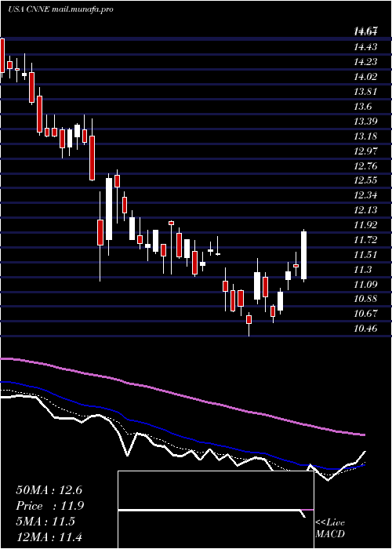The width and height of the screenshot is (392, 549).
Task: Click the 13.6 price axis label
Action: (x=362, y=107)
